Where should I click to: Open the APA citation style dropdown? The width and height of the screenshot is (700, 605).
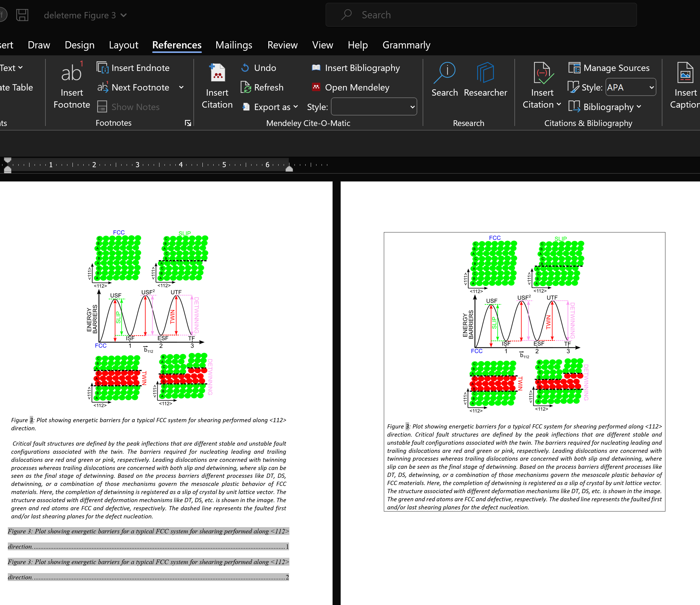coord(651,88)
